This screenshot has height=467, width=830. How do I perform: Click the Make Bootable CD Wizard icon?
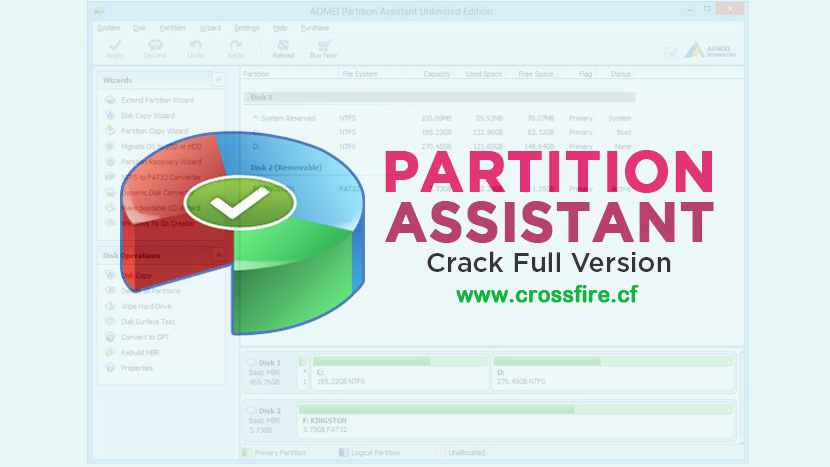110,208
